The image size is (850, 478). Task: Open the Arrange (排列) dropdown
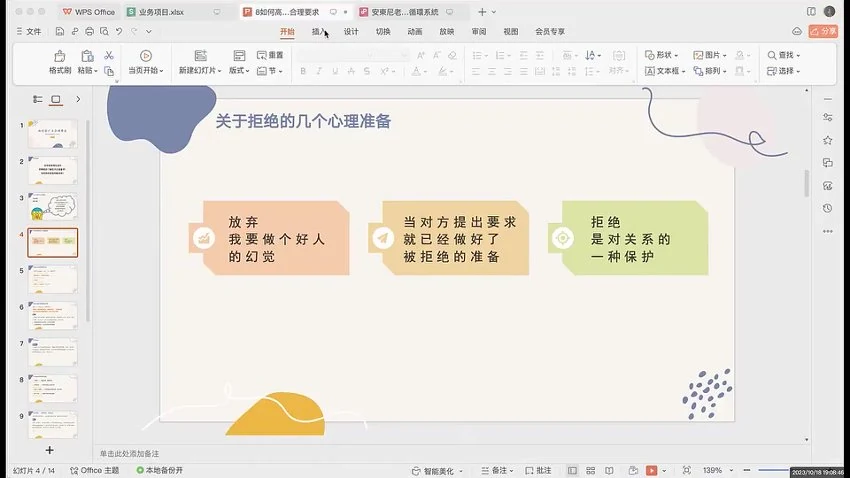click(x=710, y=71)
